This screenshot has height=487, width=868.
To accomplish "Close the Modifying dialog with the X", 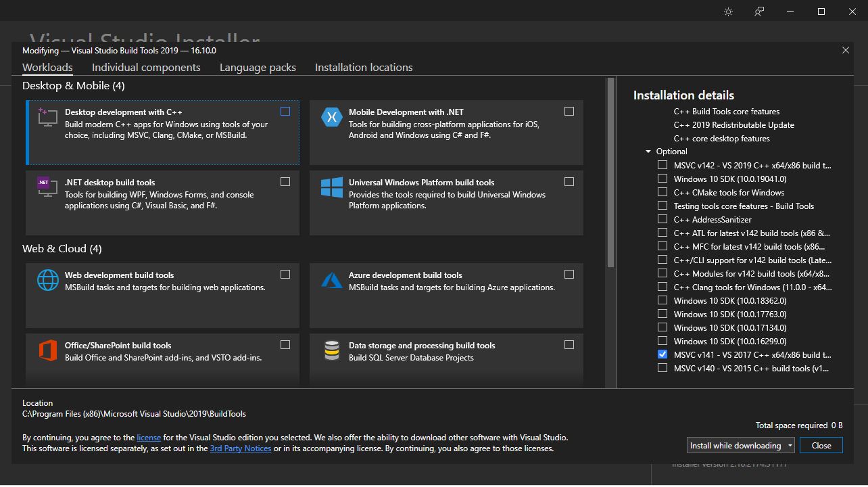I will point(846,50).
